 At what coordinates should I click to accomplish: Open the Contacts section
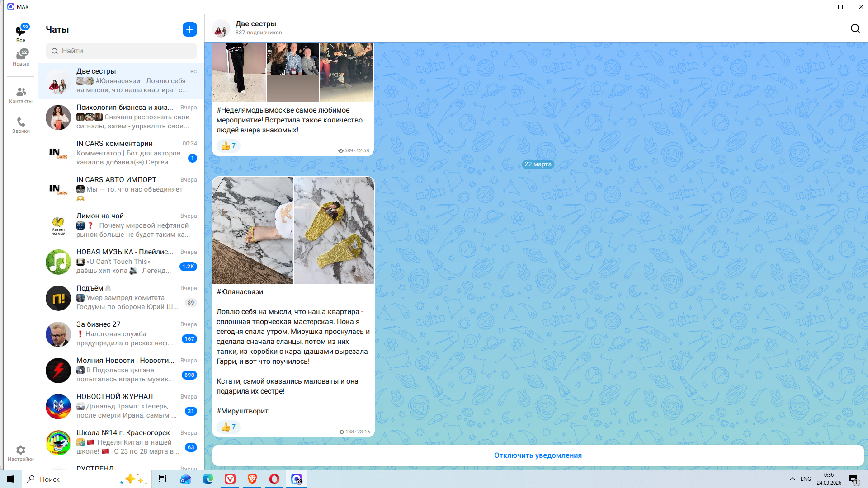(x=21, y=95)
